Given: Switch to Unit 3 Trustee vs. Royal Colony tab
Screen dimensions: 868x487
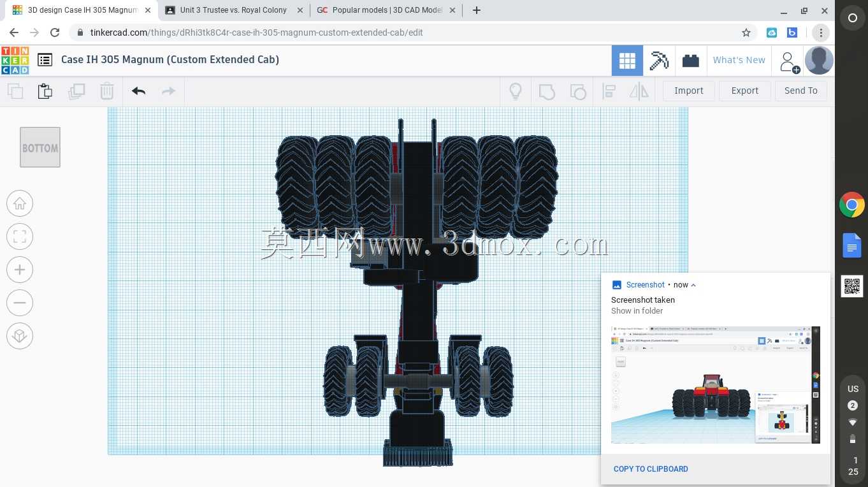Looking at the screenshot, I should click(x=233, y=10).
